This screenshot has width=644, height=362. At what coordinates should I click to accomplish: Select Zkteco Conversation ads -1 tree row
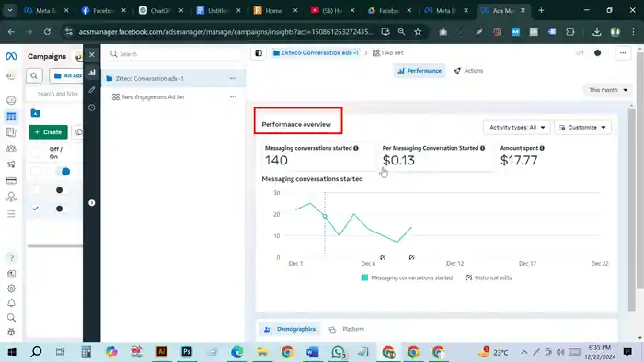click(173, 78)
